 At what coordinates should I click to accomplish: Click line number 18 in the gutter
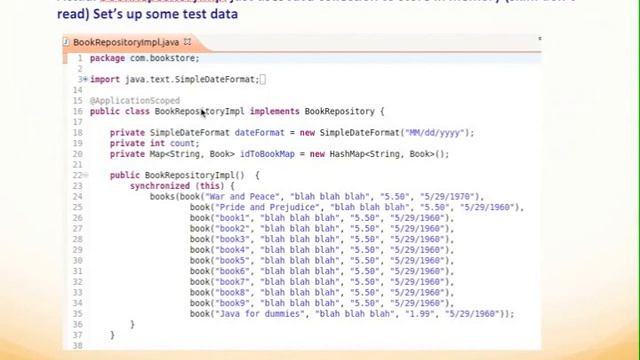coord(78,133)
